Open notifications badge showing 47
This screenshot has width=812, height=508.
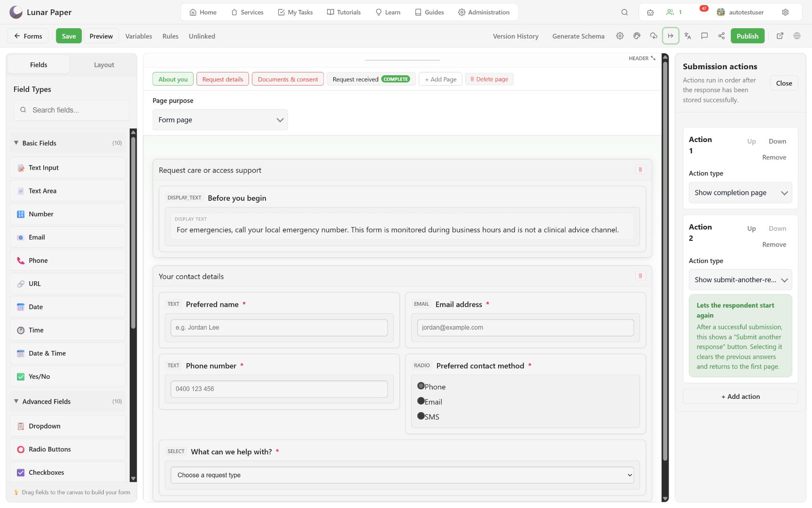click(x=704, y=8)
